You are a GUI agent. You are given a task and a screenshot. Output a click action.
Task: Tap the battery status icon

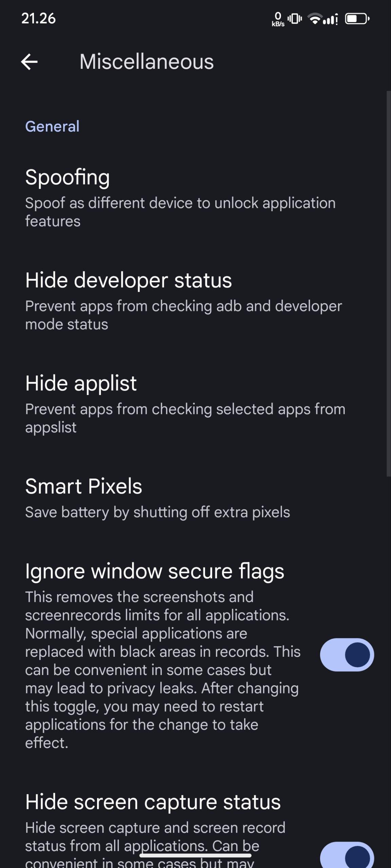pyautogui.click(x=357, y=19)
